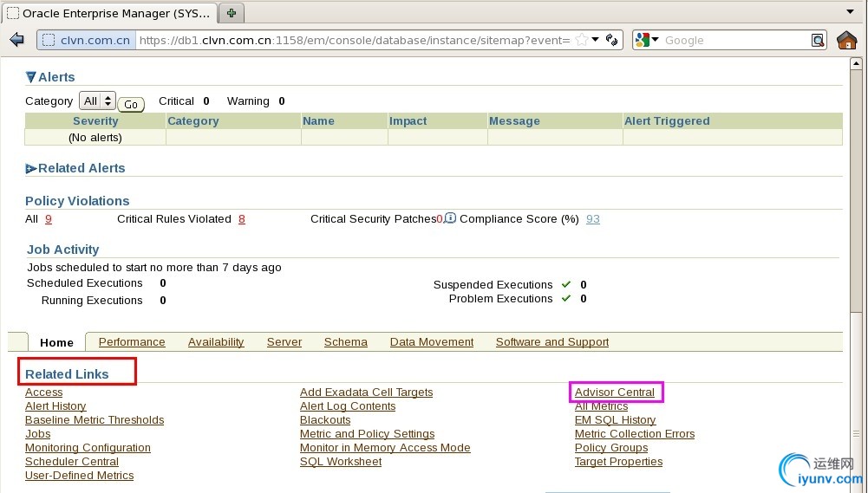
Task: Go to the browser home page icon
Action: click(x=846, y=40)
